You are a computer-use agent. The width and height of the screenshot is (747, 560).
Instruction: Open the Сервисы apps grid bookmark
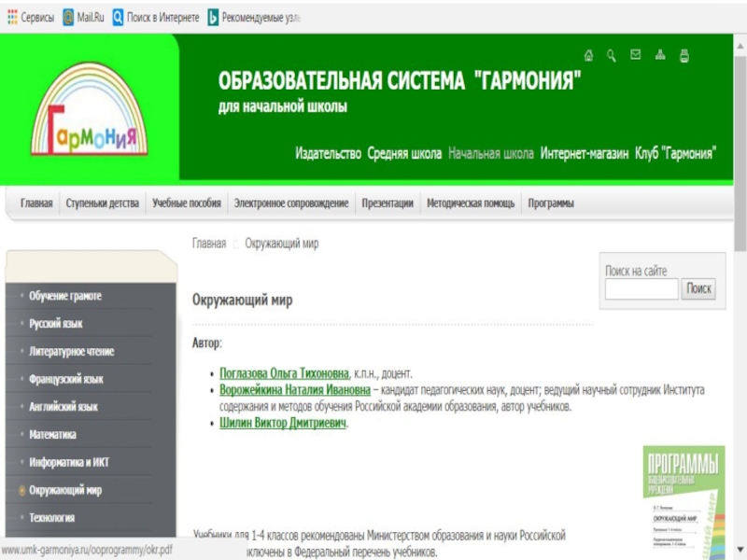click(31, 18)
